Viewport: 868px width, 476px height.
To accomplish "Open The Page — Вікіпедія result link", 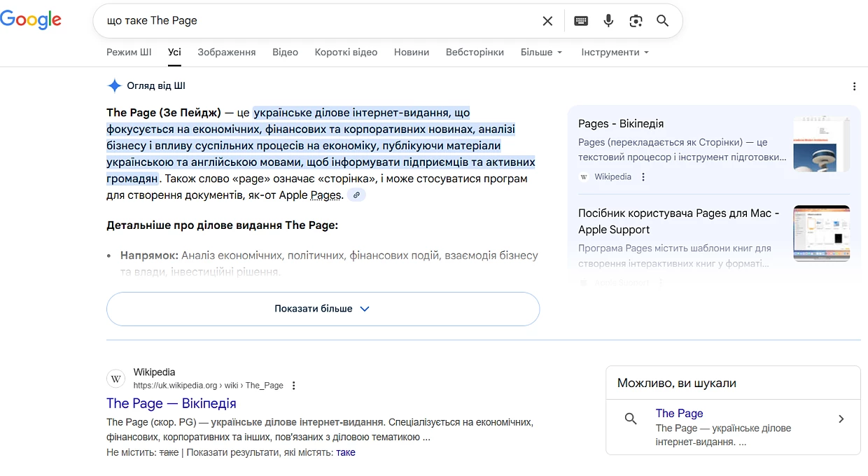I will click(171, 404).
